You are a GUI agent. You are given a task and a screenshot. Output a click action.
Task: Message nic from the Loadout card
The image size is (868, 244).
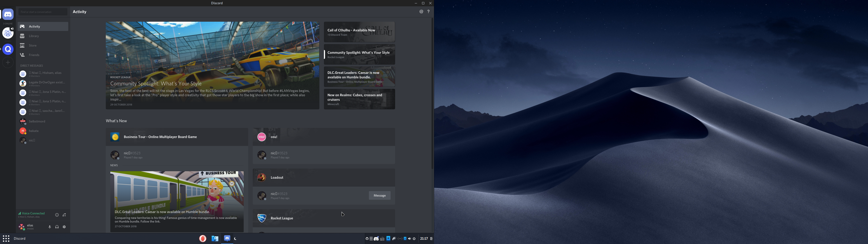(x=380, y=195)
